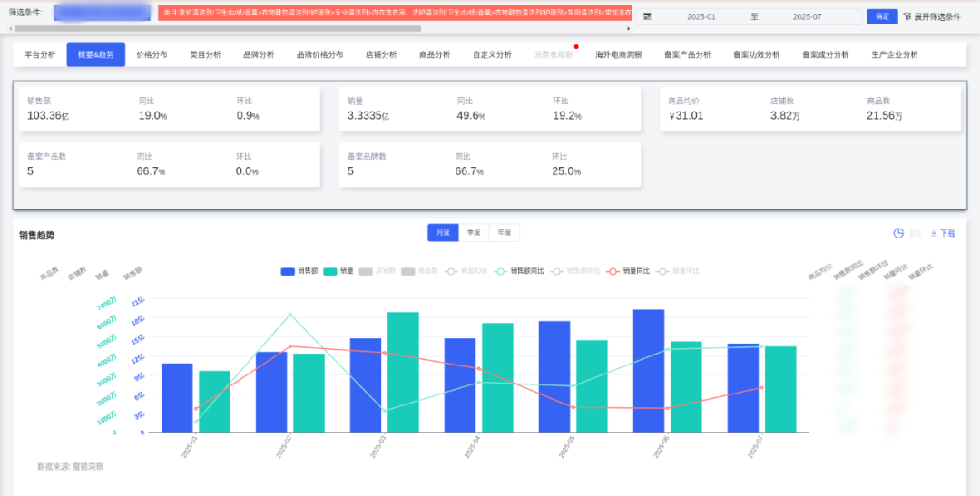980x496 pixels.
Task: Open the 价格分布 tab
Action: click(x=152, y=54)
